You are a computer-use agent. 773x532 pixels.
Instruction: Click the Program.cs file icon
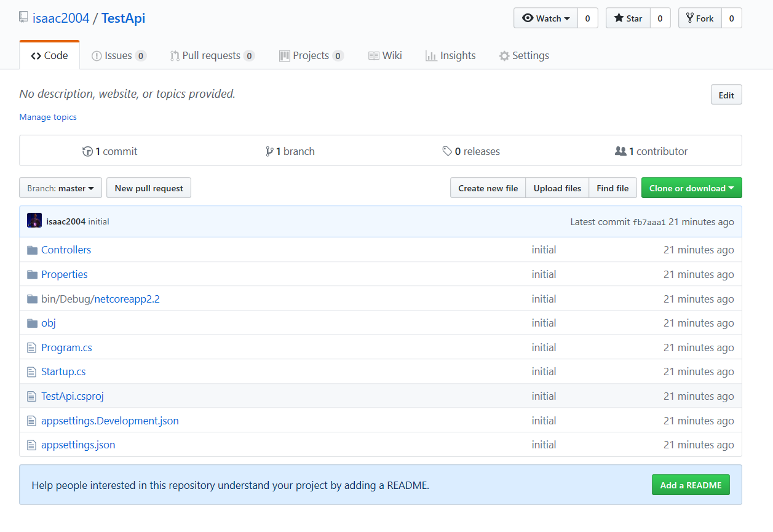32,347
